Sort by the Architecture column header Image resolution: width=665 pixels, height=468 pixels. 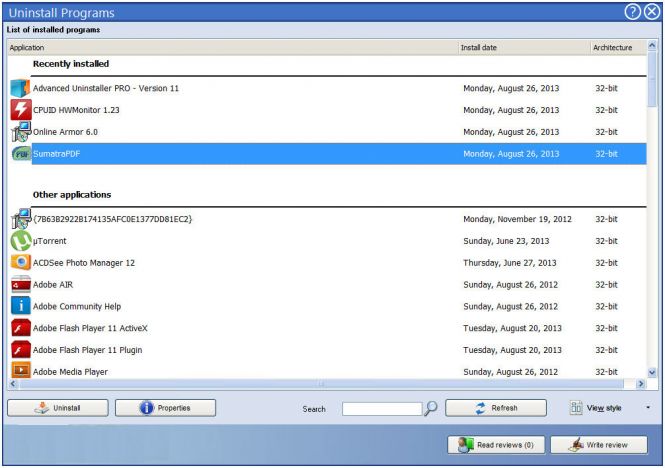coord(618,48)
